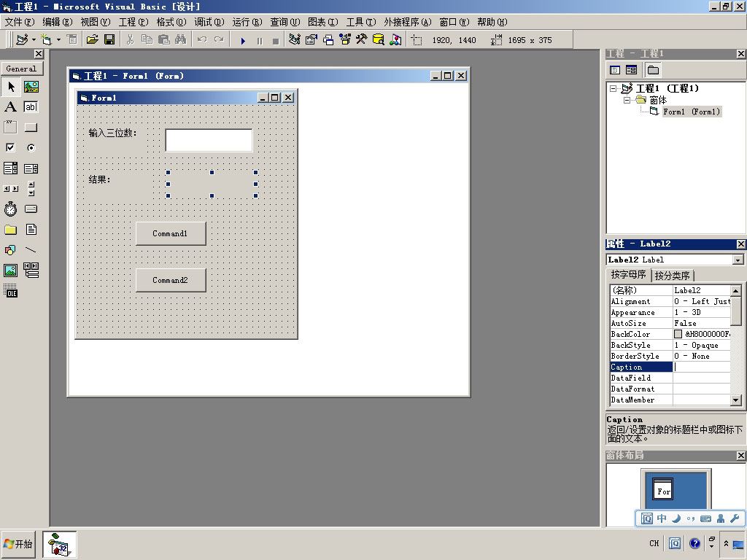Select the VScrollBar control tool
The image size is (747, 560).
(x=31, y=189)
